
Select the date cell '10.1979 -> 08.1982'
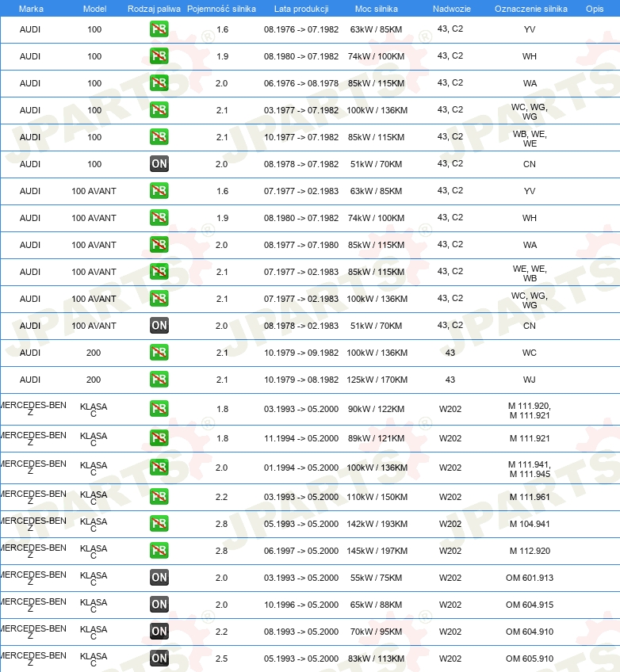tap(301, 380)
